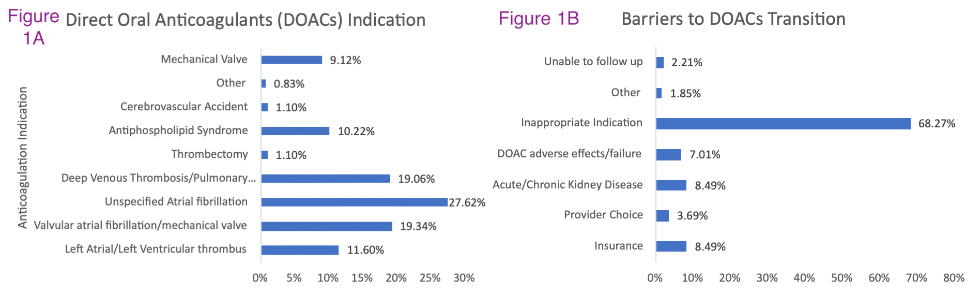Select the Anticoagulation Indication axis title
Viewport: 980px width, 293px height.
pos(23,157)
